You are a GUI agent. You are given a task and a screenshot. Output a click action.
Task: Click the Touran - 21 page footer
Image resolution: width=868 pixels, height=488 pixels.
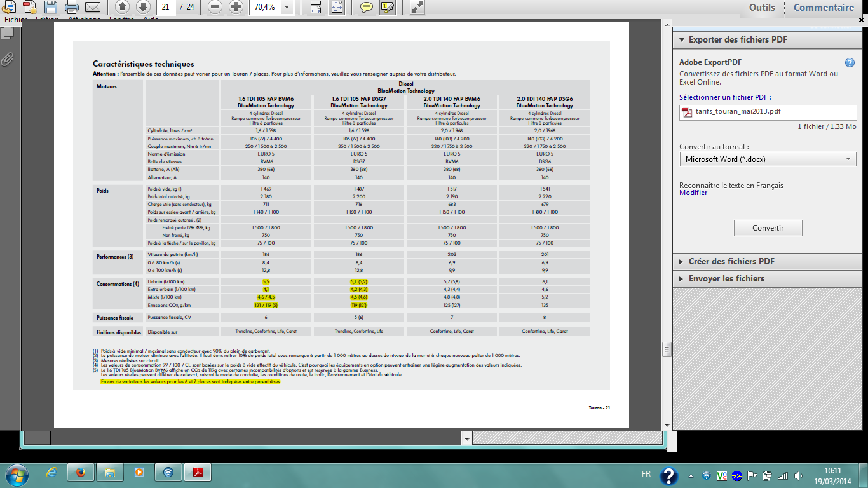599,407
